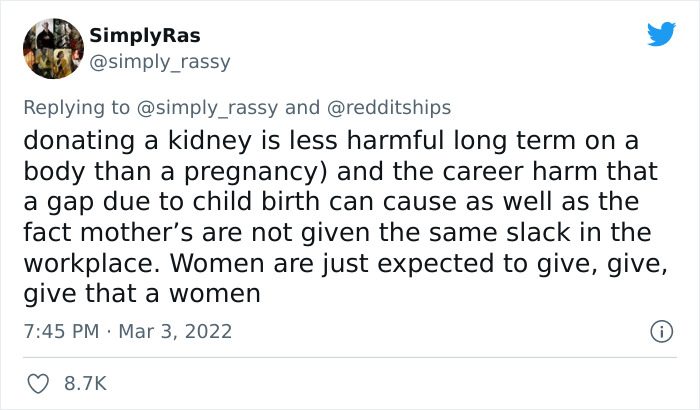The height and width of the screenshot is (410, 700).
Task: Click the 'give that a women' last line
Action: click(x=140, y=294)
